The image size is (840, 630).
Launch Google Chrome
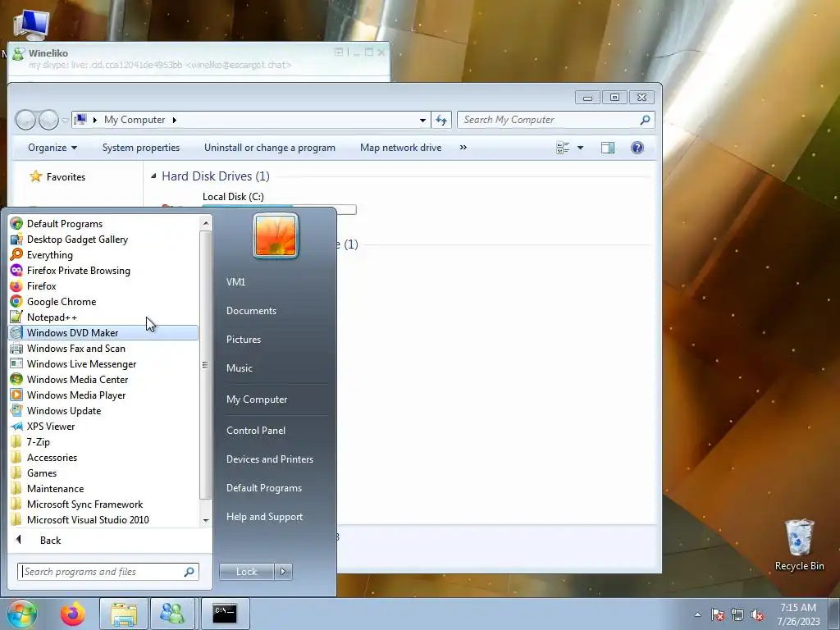coord(103,302)
